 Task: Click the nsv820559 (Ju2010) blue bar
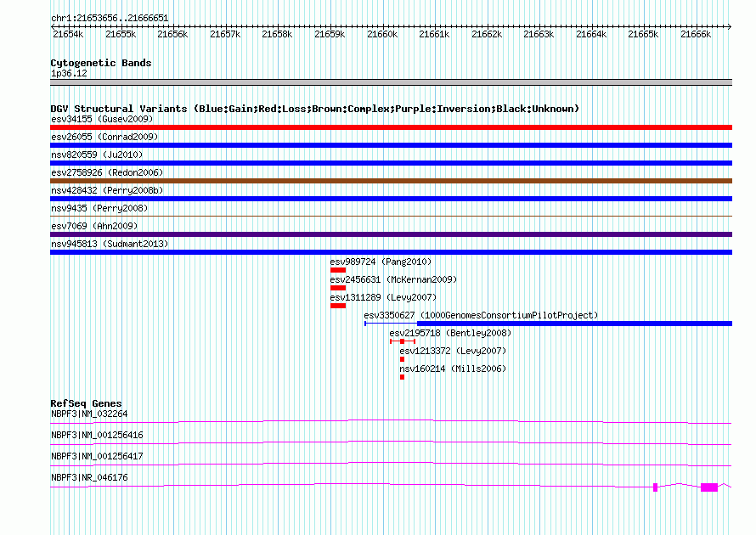click(x=391, y=163)
